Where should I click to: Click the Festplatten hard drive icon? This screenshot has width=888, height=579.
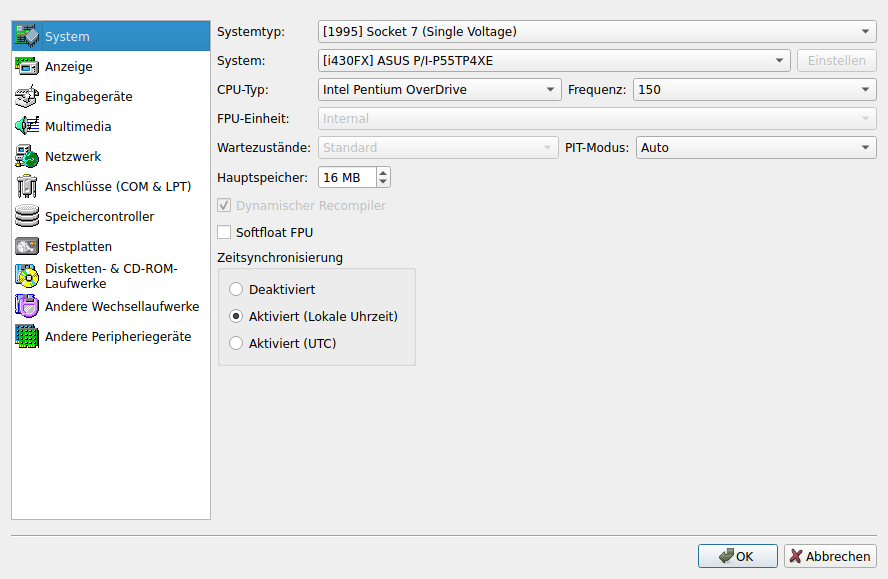point(27,247)
